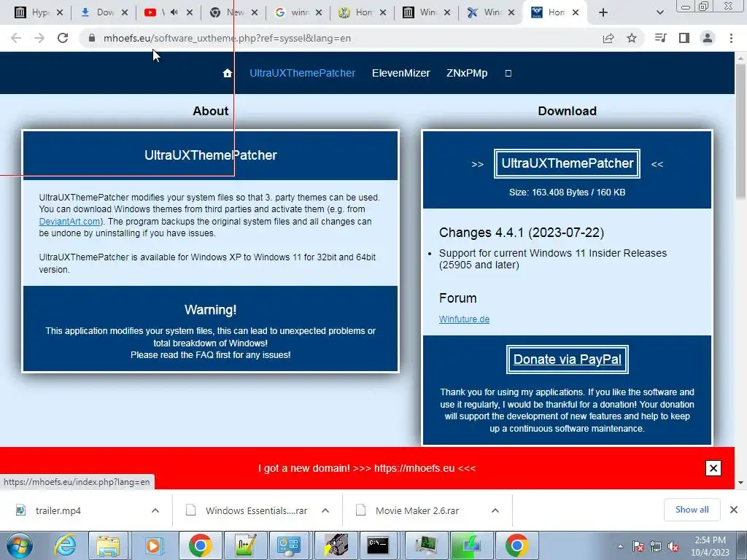Reload the page with the refresh icon
This screenshot has width=747, height=560.
pyautogui.click(x=63, y=38)
